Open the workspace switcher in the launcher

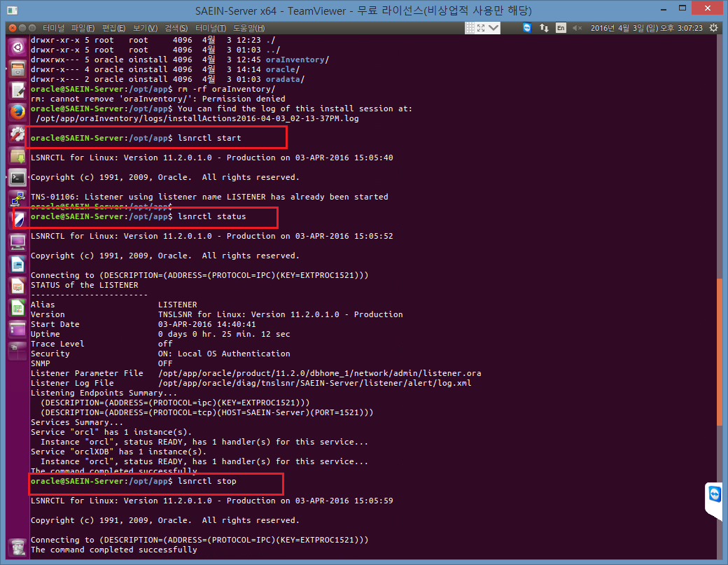17,351
